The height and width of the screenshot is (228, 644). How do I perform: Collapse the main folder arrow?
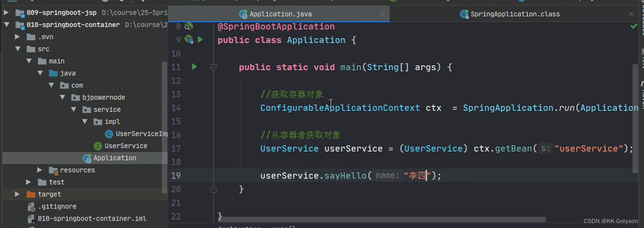[29, 61]
